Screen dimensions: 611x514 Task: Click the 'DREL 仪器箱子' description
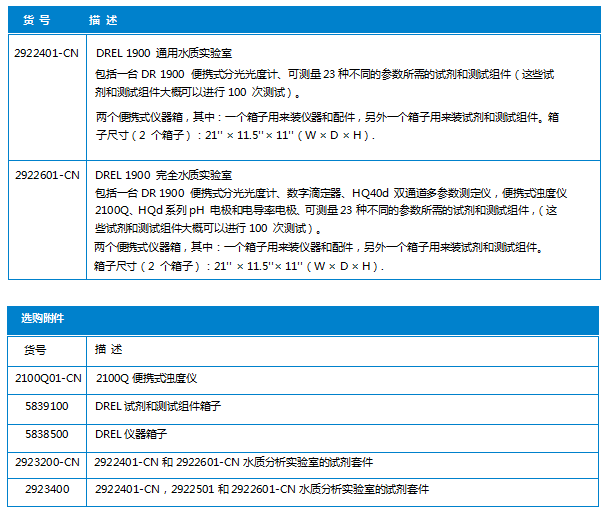tap(130, 434)
